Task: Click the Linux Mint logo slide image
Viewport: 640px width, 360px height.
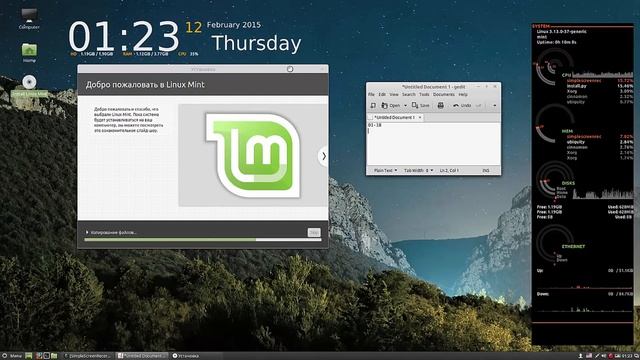Action: [x=253, y=156]
